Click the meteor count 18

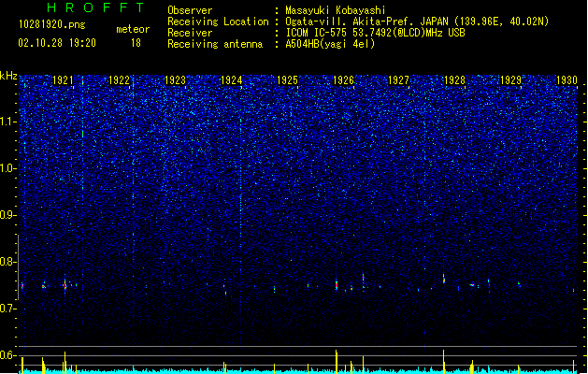pos(136,43)
